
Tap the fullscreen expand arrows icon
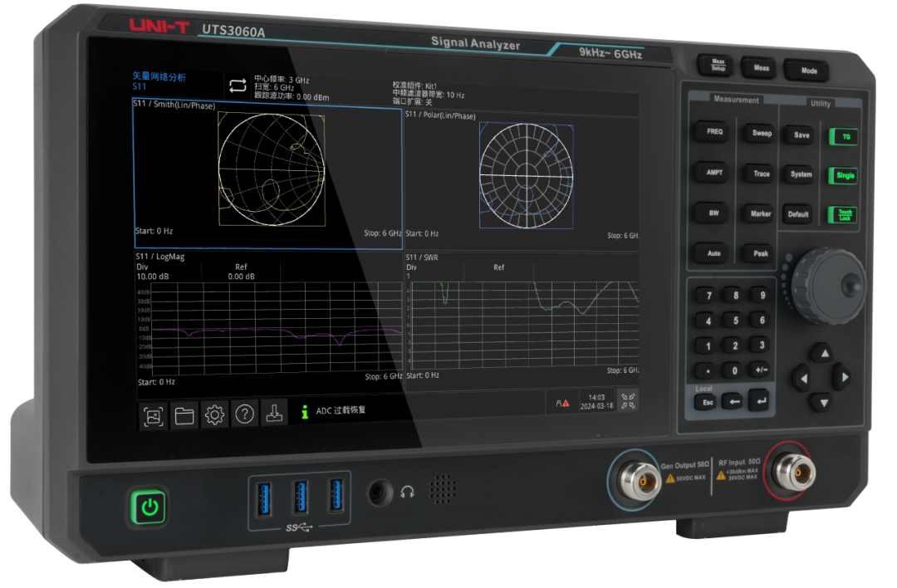(628, 401)
